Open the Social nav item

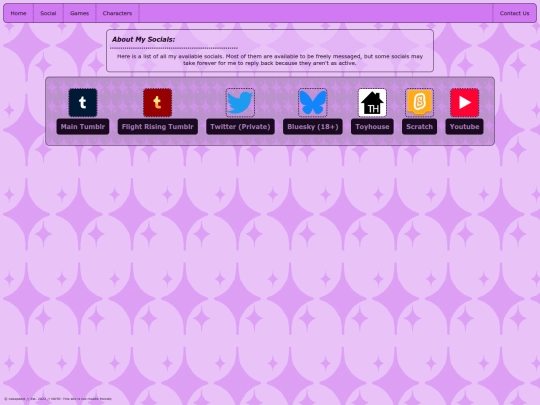[48, 13]
